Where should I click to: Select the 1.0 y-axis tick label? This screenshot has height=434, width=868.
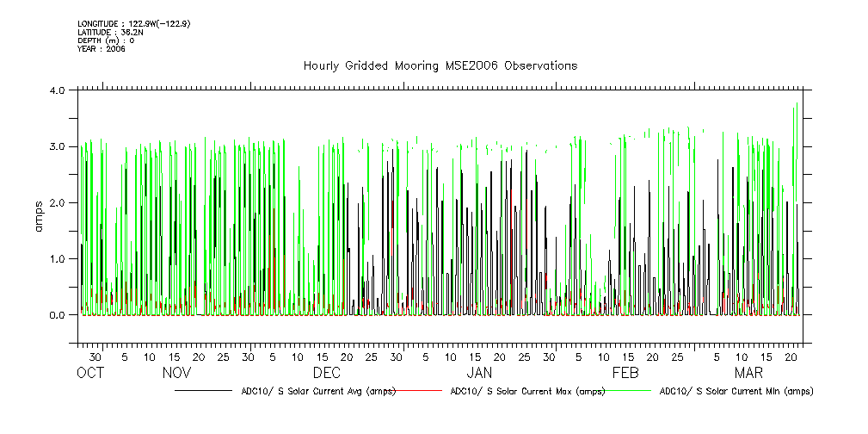pos(58,259)
